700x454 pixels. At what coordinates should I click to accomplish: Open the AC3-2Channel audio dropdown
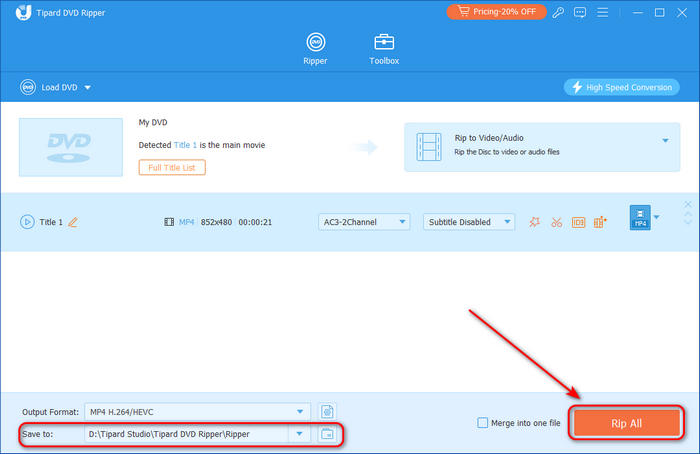pyautogui.click(x=364, y=222)
